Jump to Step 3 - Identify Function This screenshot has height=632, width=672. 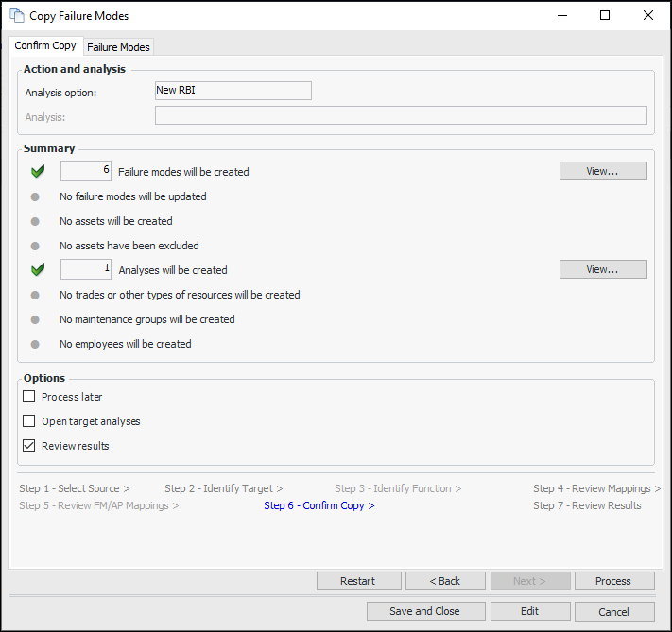(x=398, y=489)
